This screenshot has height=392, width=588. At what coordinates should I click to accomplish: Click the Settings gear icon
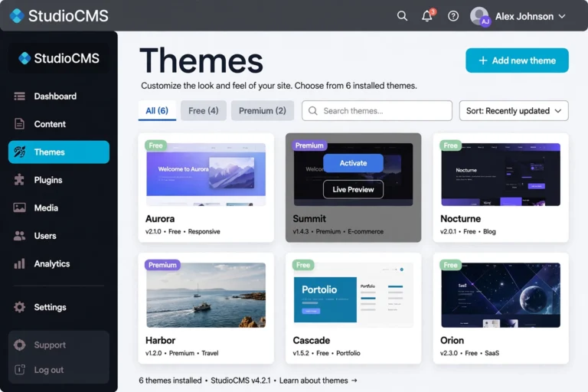[19, 307]
